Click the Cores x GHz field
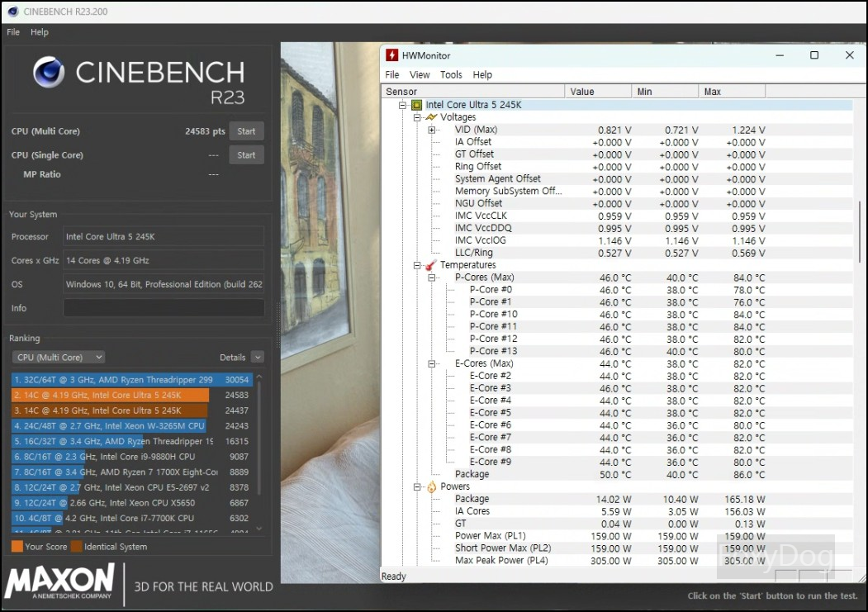Viewport: 868px width, 612px height. [x=164, y=260]
